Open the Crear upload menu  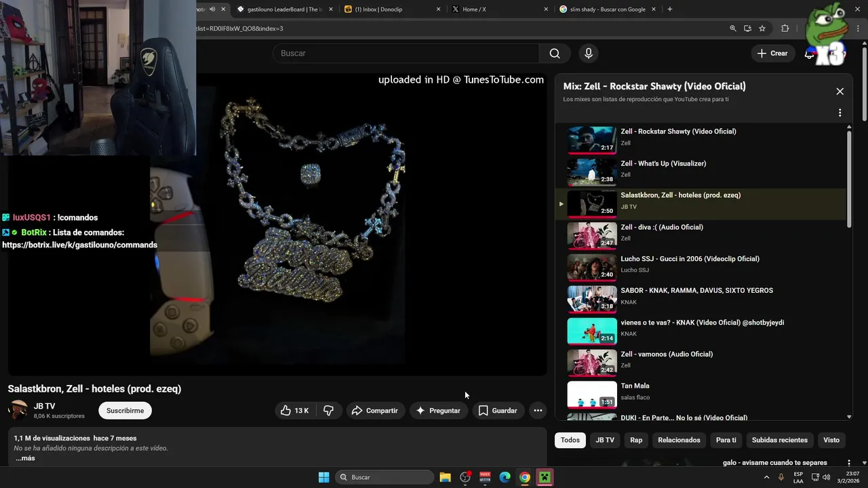[x=772, y=54]
